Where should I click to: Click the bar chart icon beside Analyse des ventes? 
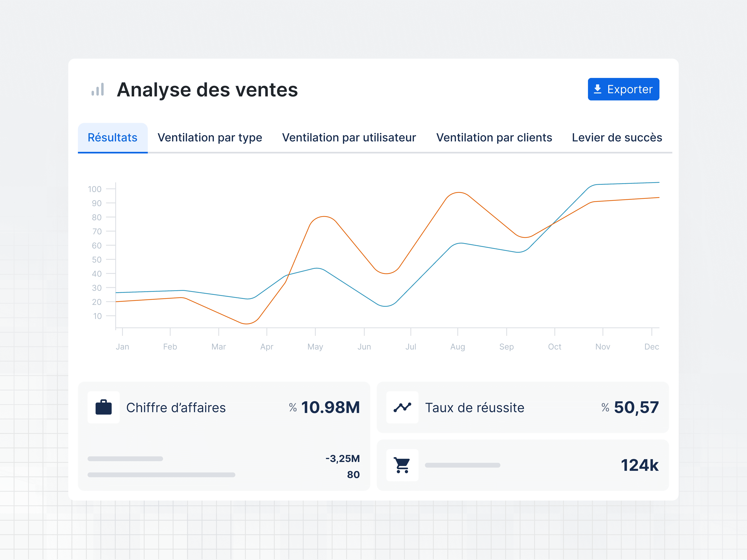[98, 90]
